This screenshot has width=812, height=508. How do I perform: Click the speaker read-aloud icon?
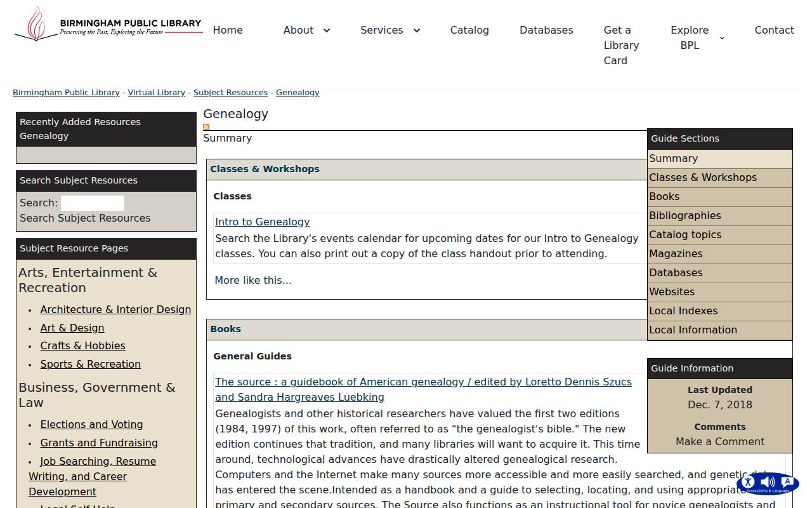[x=768, y=482]
